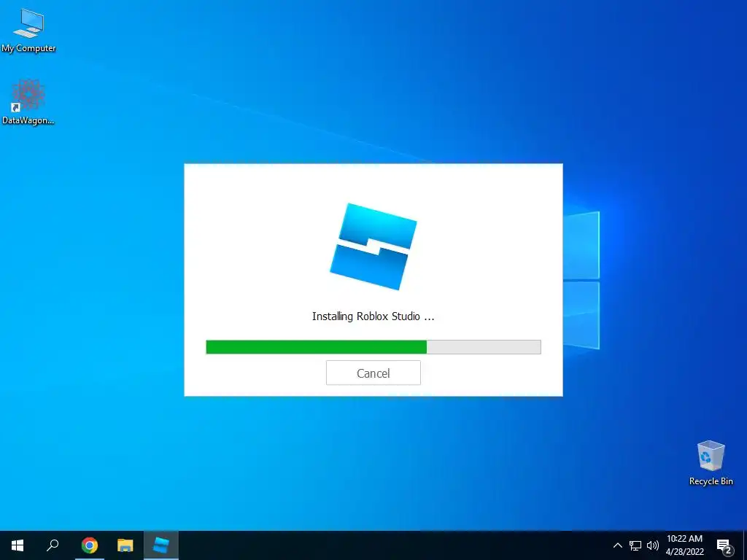Show hidden system tray icons
Screen dimensions: 747x560
[x=617, y=545]
